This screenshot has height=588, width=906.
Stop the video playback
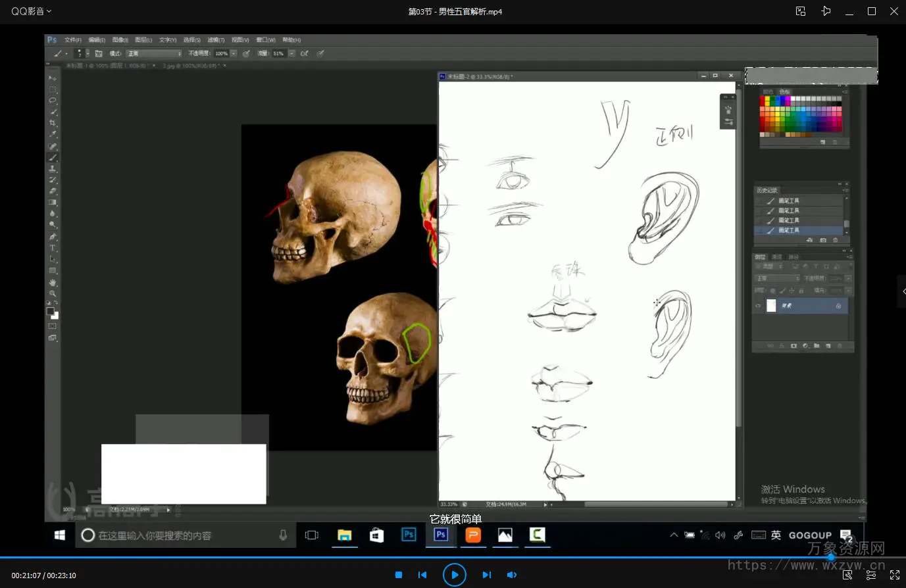(x=398, y=575)
